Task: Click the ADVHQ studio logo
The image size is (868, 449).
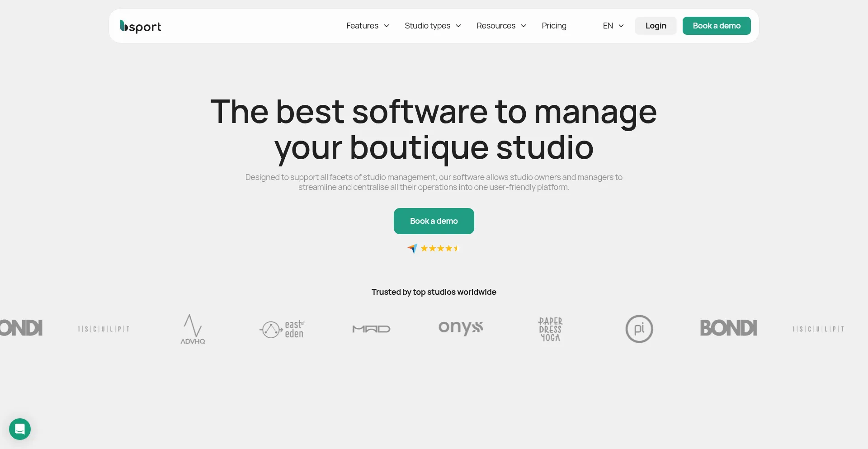Action: pyautogui.click(x=193, y=329)
